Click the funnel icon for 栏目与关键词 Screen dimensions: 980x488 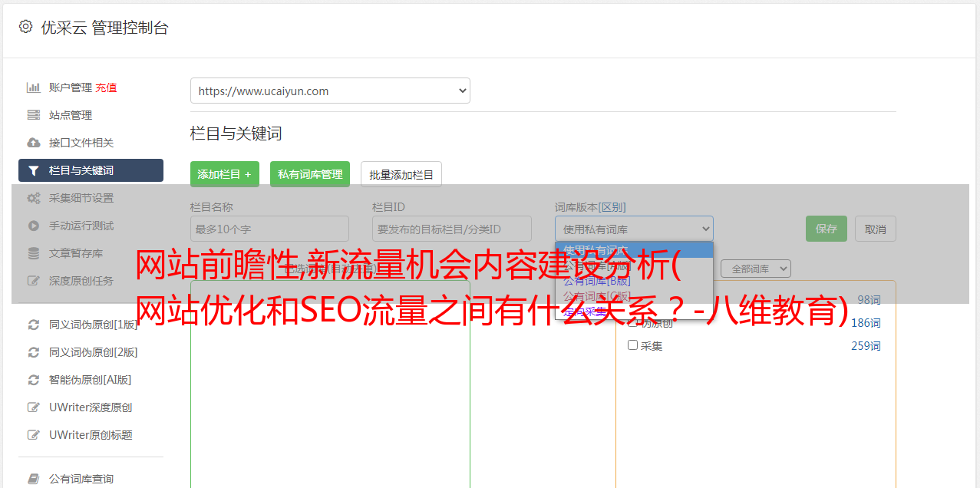tap(33, 170)
